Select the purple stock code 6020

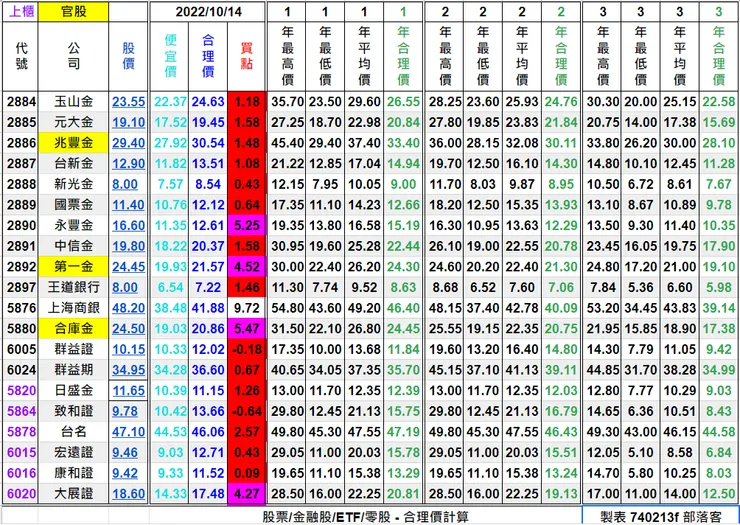click(x=21, y=494)
